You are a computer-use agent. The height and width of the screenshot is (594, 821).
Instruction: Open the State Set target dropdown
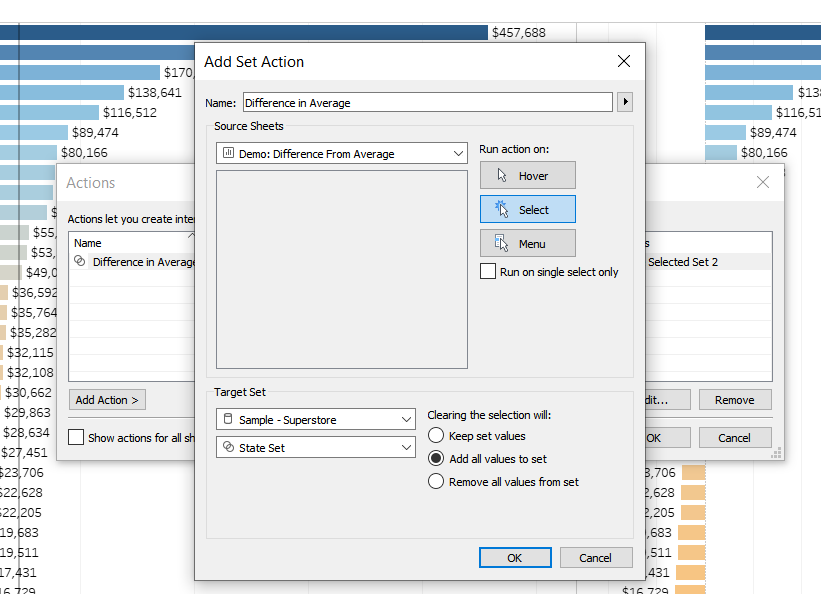coord(315,448)
